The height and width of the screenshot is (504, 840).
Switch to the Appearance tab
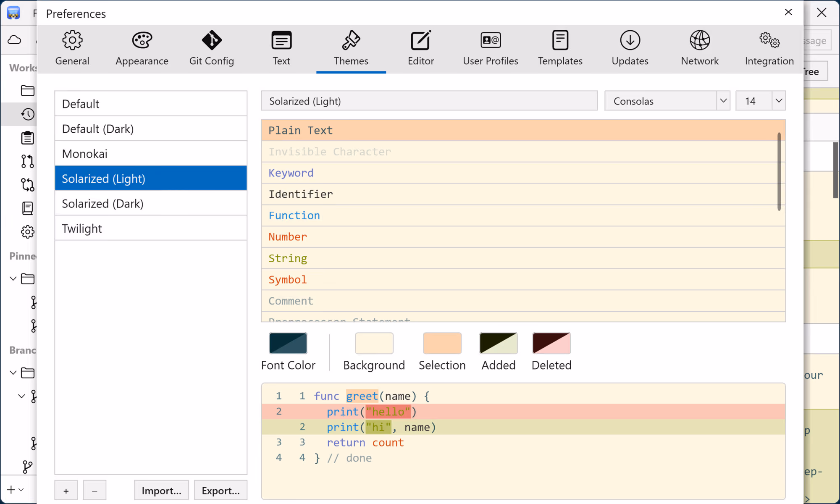click(142, 49)
